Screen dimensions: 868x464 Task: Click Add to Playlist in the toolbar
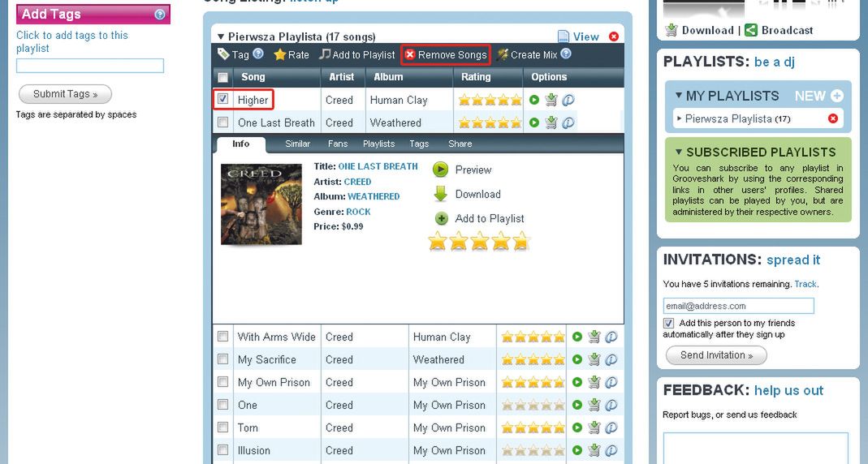(x=357, y=54)
